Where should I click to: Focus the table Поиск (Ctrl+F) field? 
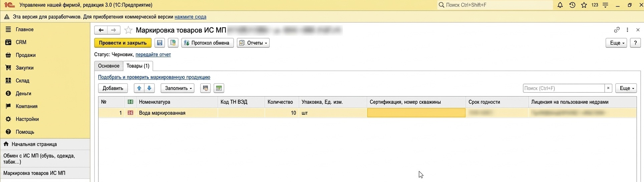click(x=564, y=88)
